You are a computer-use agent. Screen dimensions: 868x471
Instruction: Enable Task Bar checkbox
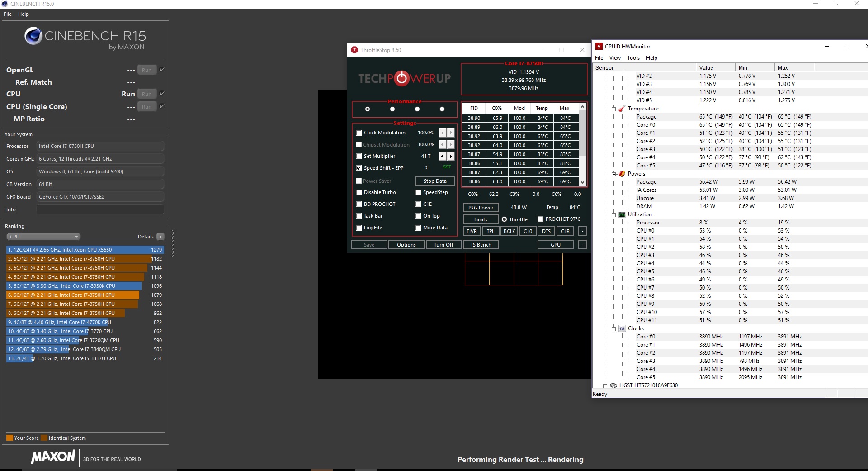(x=359, y=216)
